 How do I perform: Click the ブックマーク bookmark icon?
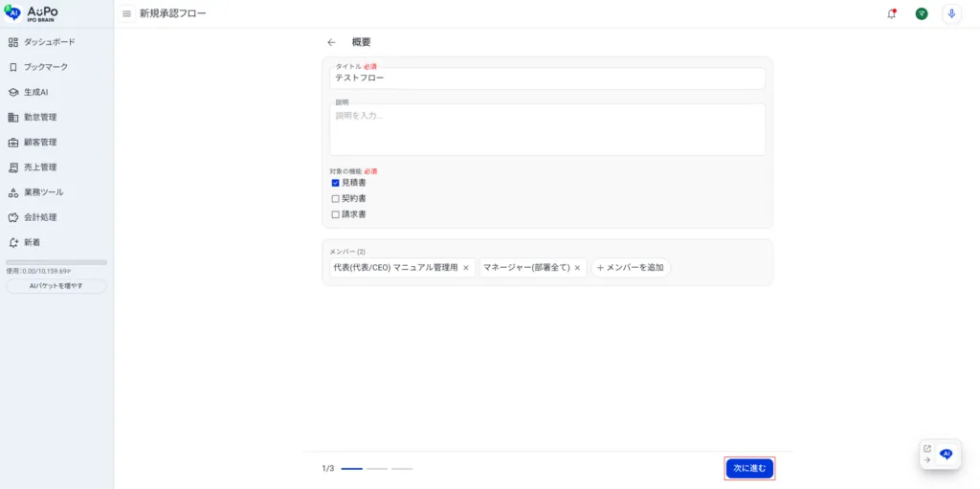13,67
